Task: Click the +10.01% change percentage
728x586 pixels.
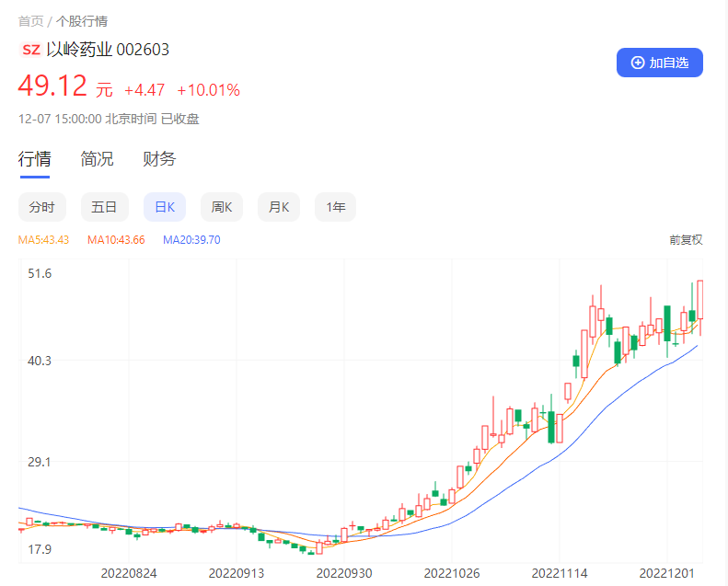Action: tap(209, 90)
